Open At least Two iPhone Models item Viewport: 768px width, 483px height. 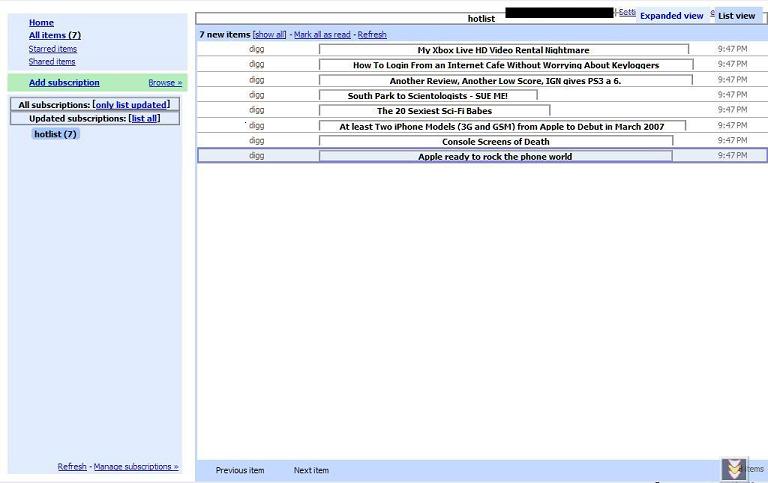(502, 126)
